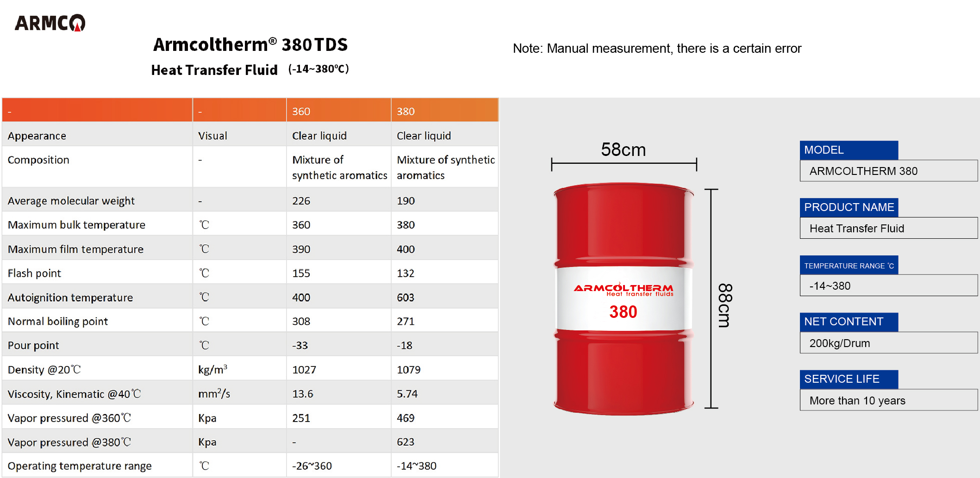
Task: Click the blue 'PRODUCT NAME' header
Action: pos(849,207)
